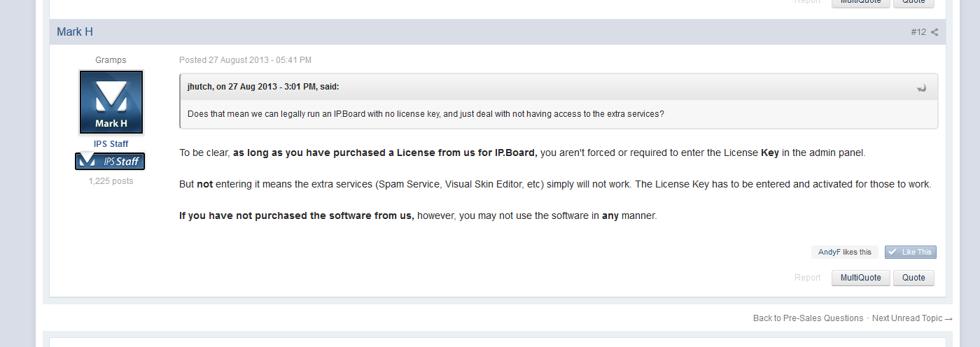Click the "jhutch, on 27 Aug 2013" quote header
This screenshot has height=347, width=980.
pyautogui.click(x=263, y=87)
